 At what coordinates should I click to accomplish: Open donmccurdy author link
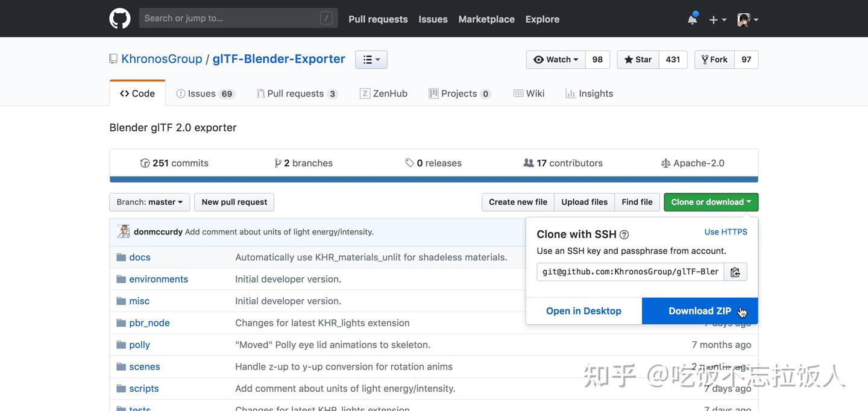[158, 232]
